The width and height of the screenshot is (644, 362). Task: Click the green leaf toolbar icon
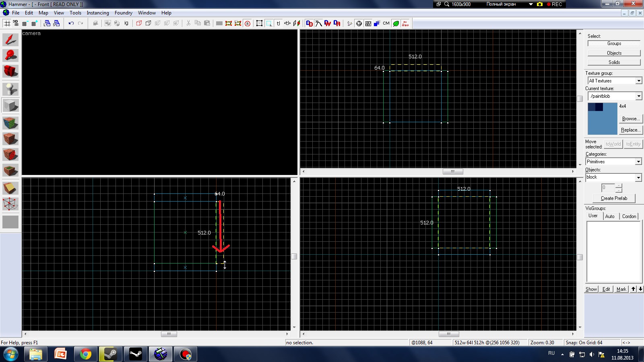pos(396,23)
